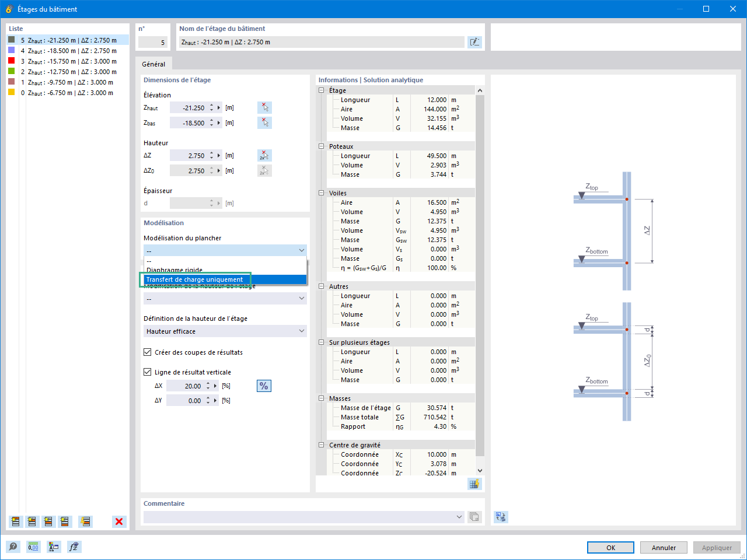Select story 4 row Zhaut -18.500 m
The height and width of the screenshot is (560, 747).
68,51
